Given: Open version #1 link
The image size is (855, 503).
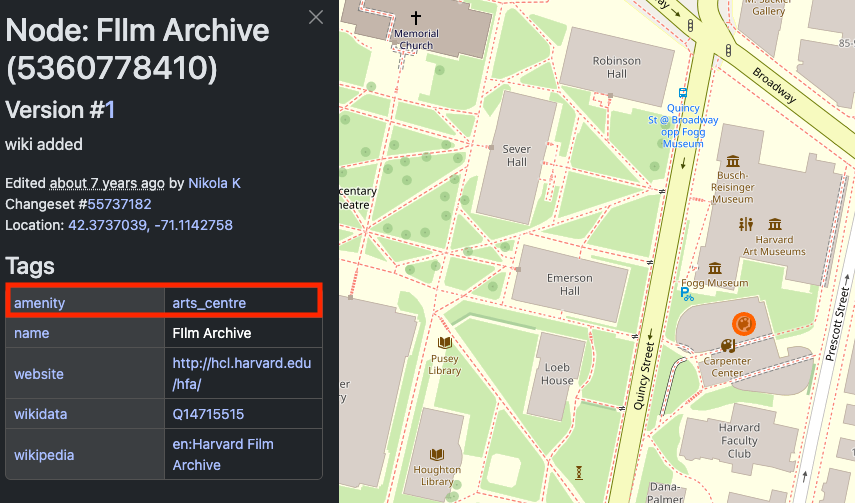Looking at the screenshot, I should [110, 110].
